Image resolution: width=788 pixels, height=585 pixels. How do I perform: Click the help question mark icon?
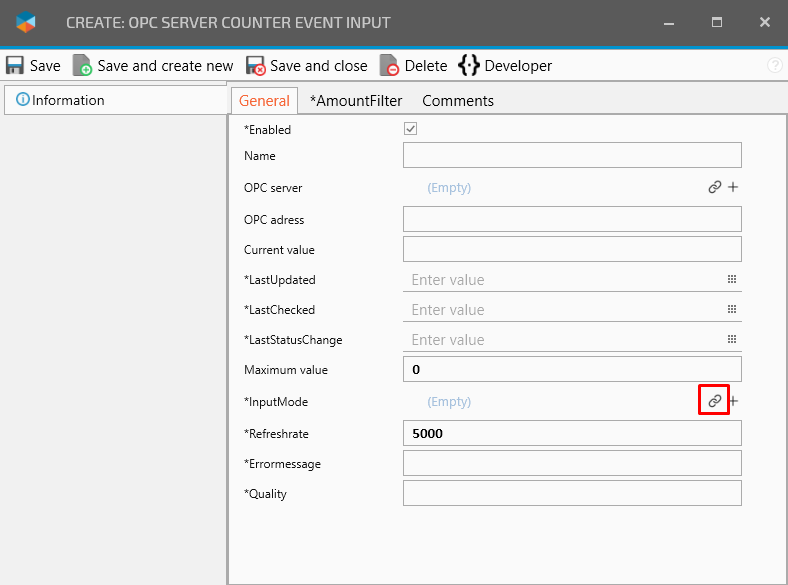(x=774, y=66)
